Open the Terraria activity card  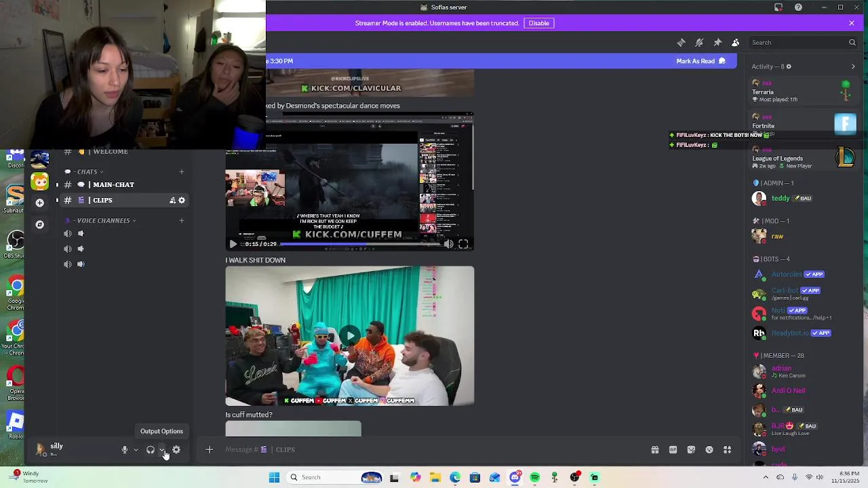coord(804,91)
